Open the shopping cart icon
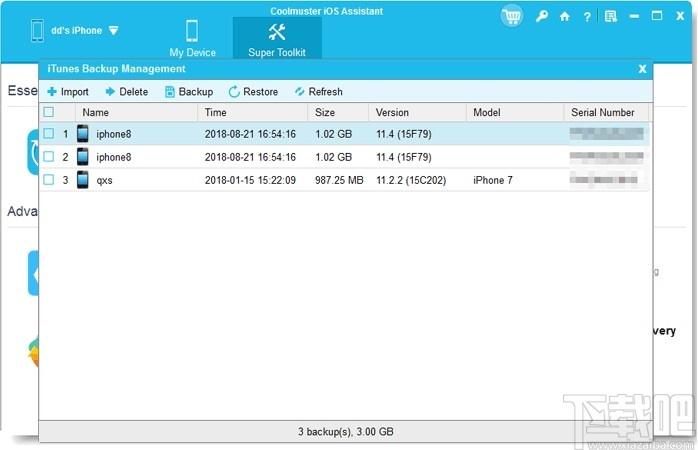Viewport: 698px width, 450px height. click(511, 16)
